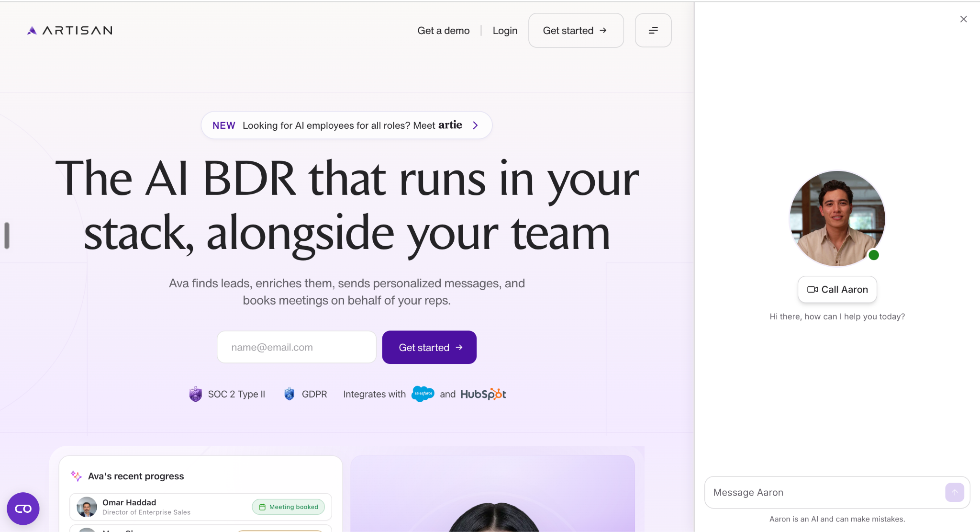Click the header Get started button
The height and width of the screenshot is (532, 980).
pos(576,30)
